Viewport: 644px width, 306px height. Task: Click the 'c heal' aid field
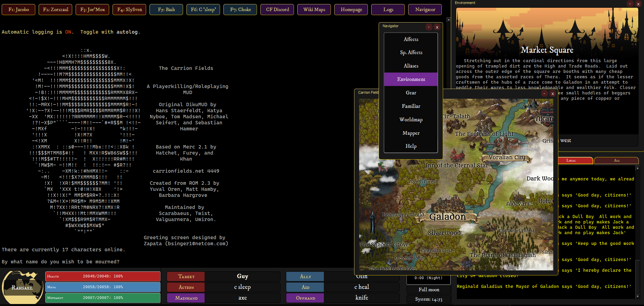tap(362, 287)
